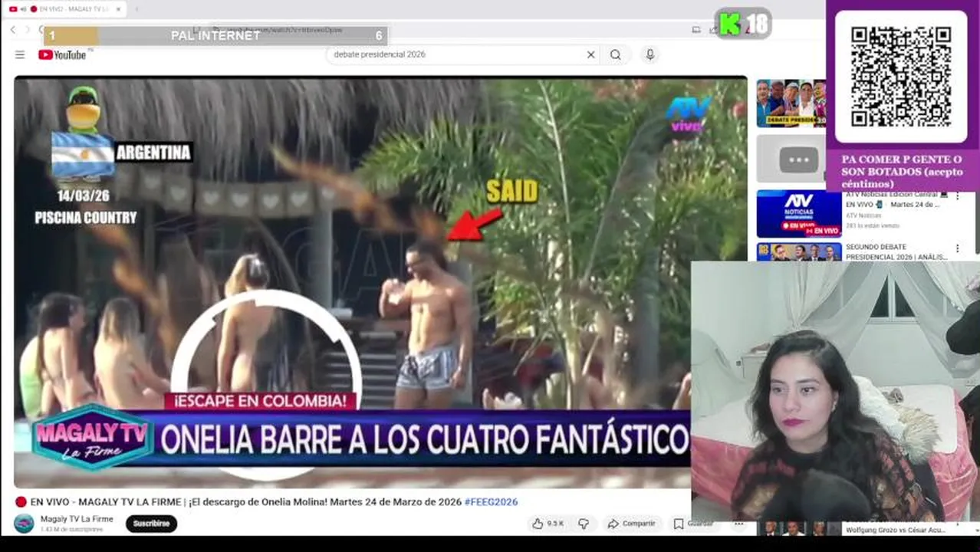Screen dimensions: 980x552
Task: Go to the YouTube home logo
Action: pos(63,54)
